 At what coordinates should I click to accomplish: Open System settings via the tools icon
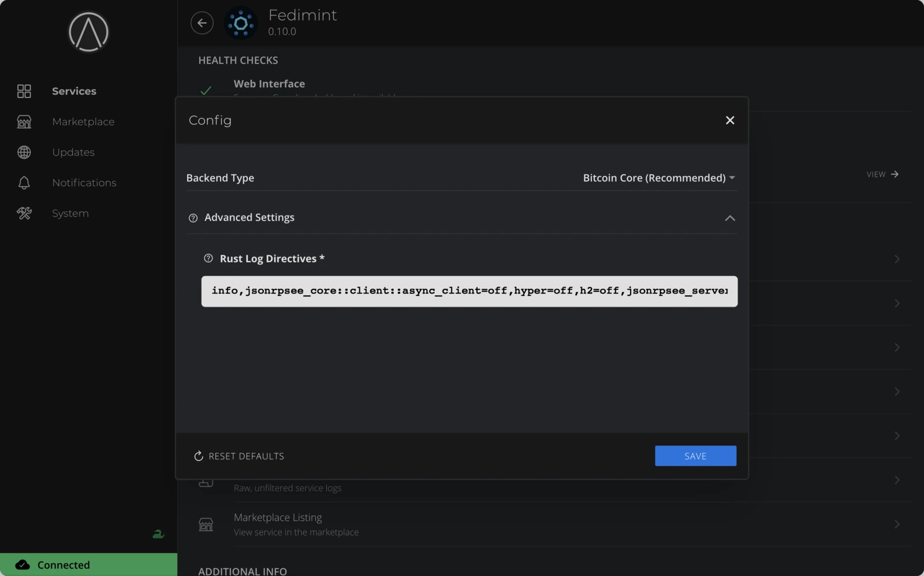24,213
